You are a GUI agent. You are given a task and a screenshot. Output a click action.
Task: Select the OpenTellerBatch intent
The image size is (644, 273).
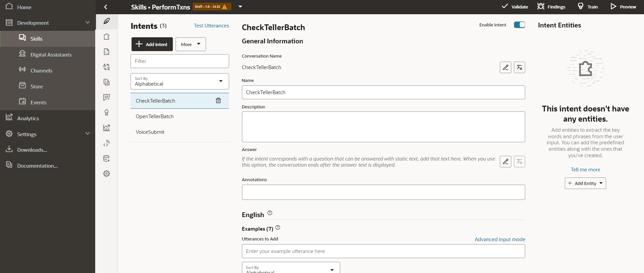pyautogui.click(x=155, y=117)
